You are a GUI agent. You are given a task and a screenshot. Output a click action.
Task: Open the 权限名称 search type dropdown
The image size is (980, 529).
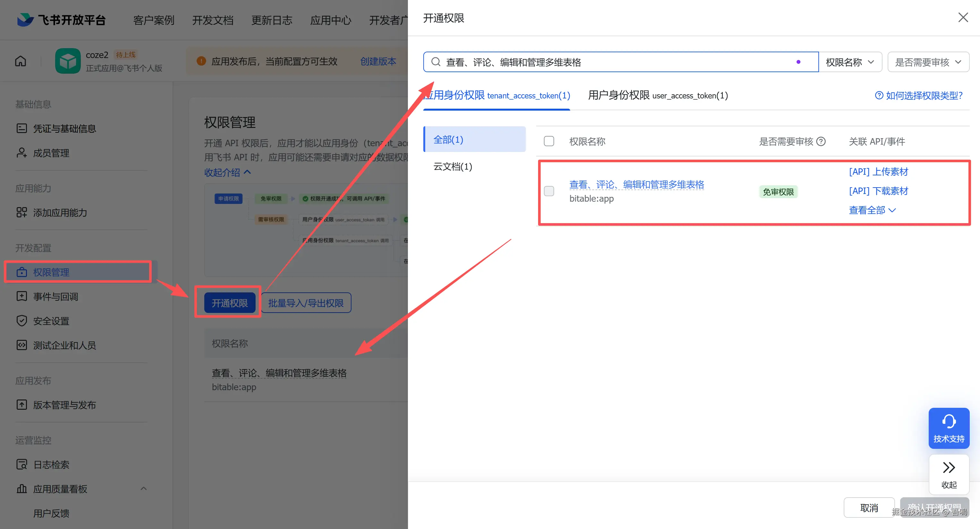pos(849,62)
